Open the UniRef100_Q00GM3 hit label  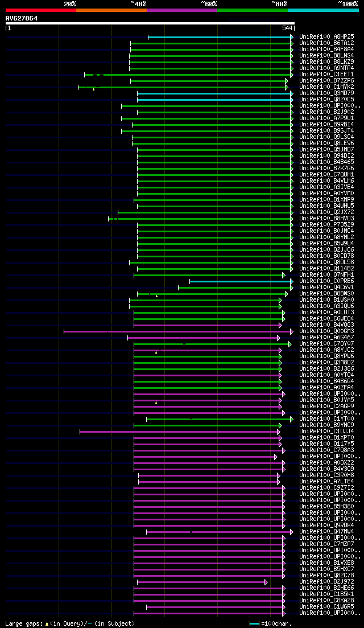click(x=326, y=331)
